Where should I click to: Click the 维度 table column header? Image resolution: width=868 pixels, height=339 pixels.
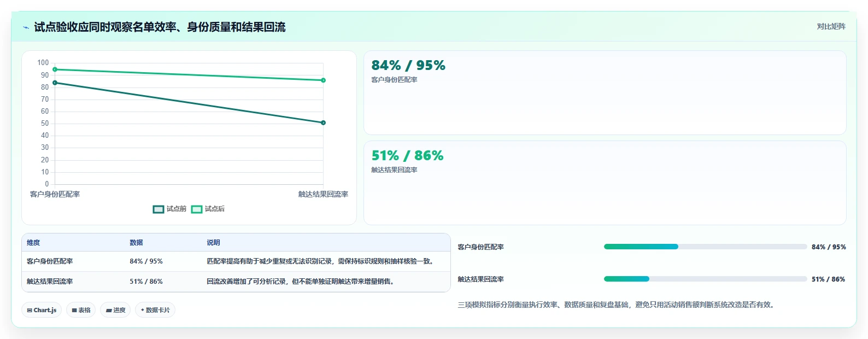(33, 243)
